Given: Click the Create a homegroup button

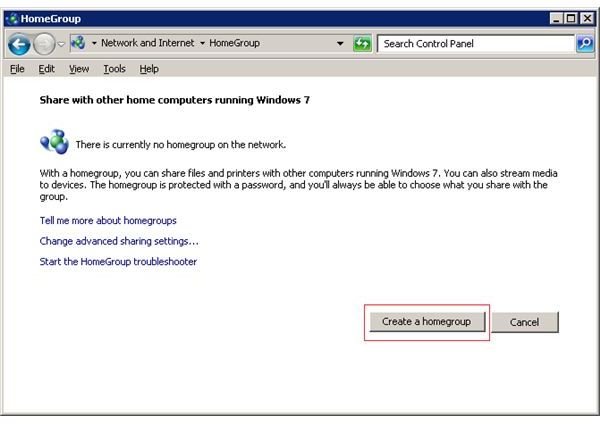Looking at the screenshot, I should pos(427,322).
